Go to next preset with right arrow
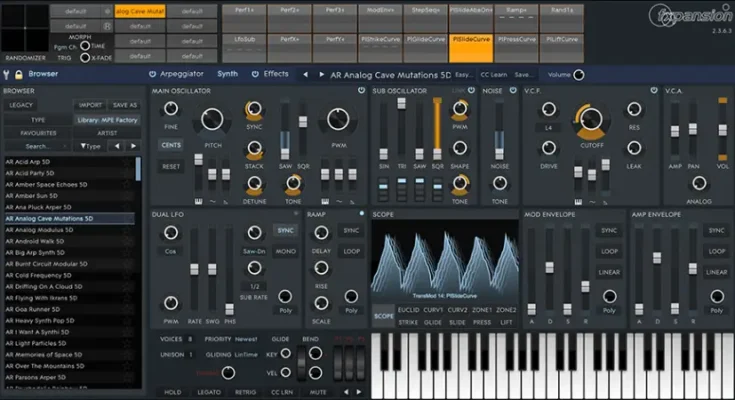The image size is (735, 400). (x=320, y=74)
